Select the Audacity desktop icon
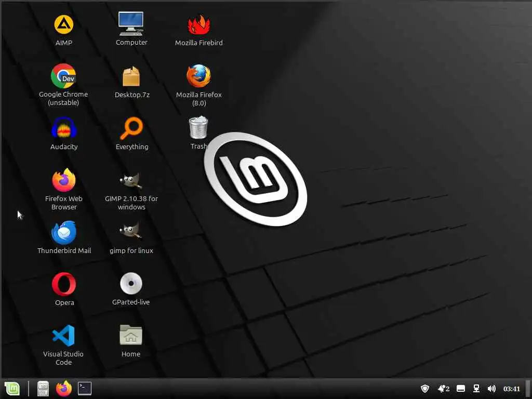Image resolution: width=532 pixels, height=399 pixels. point(64,128)
